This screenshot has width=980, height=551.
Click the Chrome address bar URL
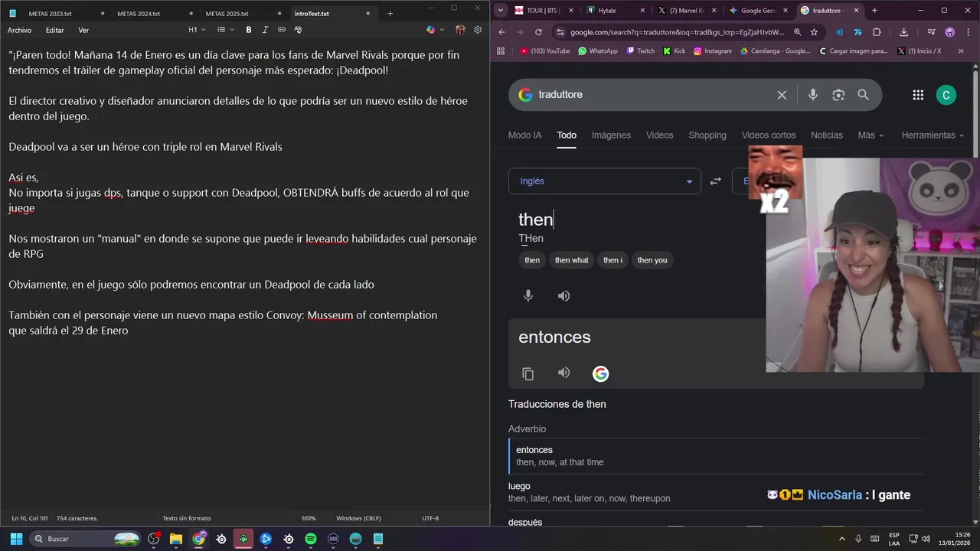(677, 32)
